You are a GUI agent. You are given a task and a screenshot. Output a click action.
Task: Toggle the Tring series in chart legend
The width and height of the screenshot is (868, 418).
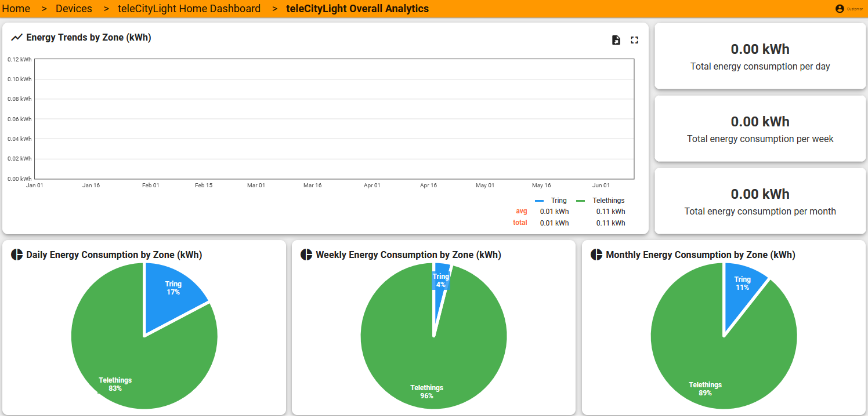click(551, 201)
